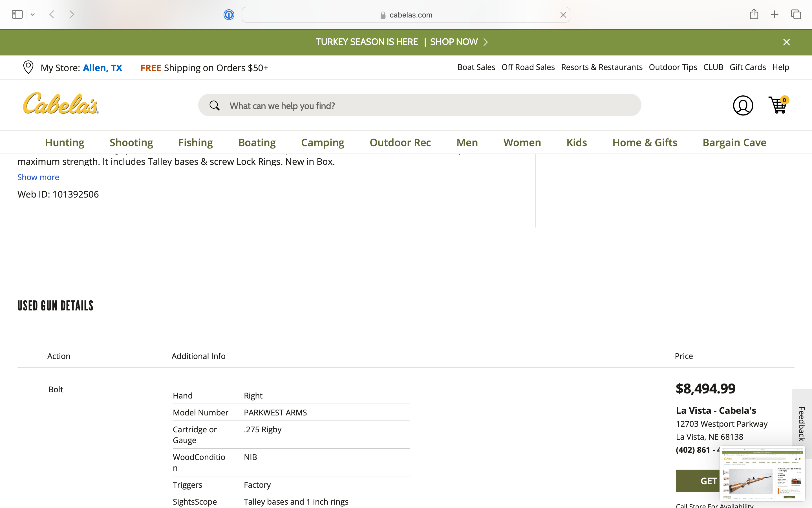
Task: Open the Help link
Action: 780,67
